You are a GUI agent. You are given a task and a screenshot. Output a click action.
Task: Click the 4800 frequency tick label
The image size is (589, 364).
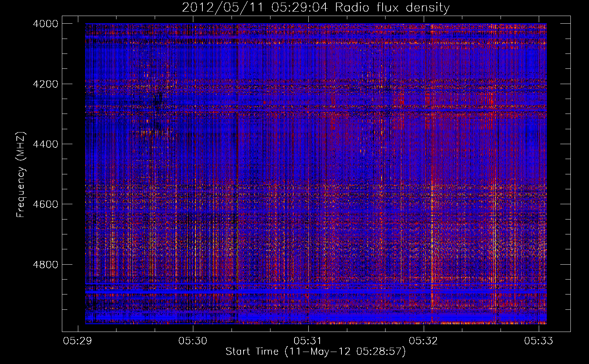46,265
